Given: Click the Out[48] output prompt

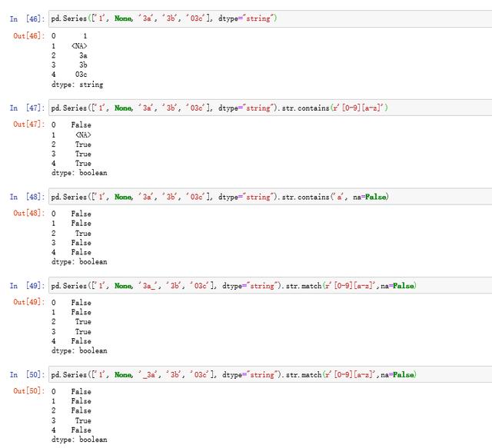Looking at the screenshot, I should click(29, 214).
